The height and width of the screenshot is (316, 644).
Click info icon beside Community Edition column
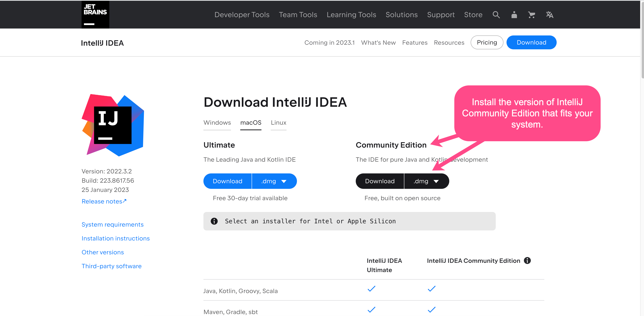(527, 261)
